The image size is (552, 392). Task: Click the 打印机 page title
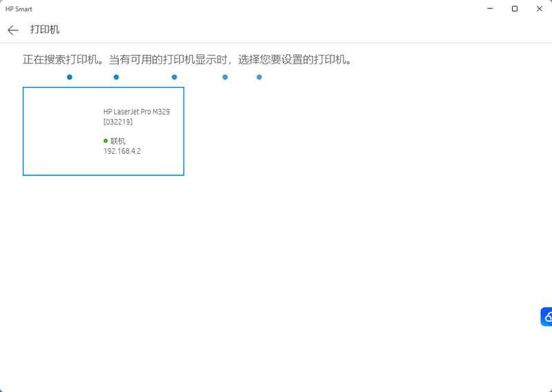(x=45, y=30)
